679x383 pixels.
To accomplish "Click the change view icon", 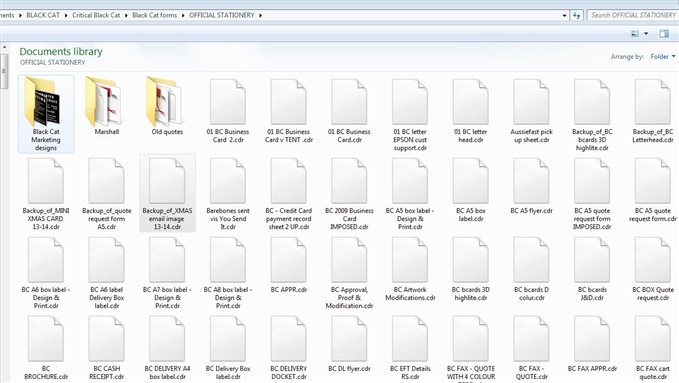I will (x=635, y=33).
